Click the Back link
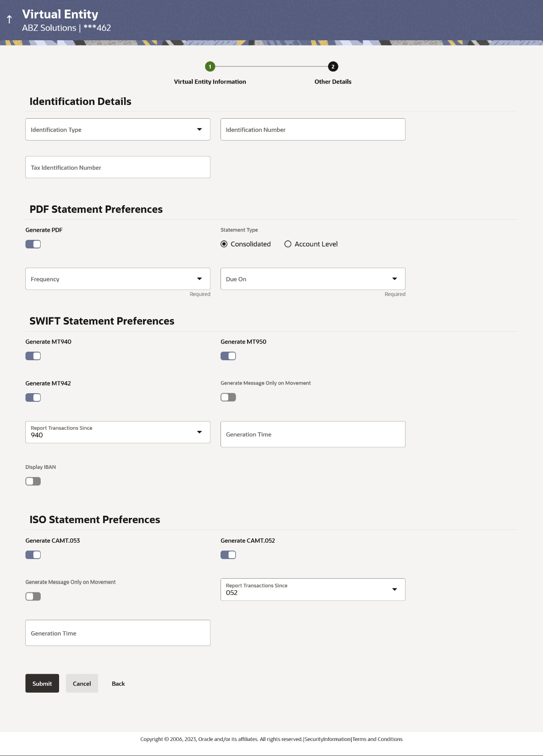Screen dimensions: 543x756 pyautogui.click(x=118, y=684)
